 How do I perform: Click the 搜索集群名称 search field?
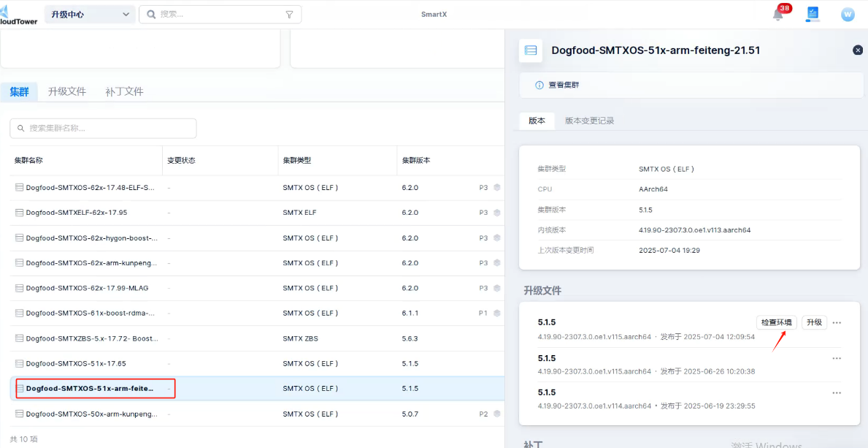[103, 129]
